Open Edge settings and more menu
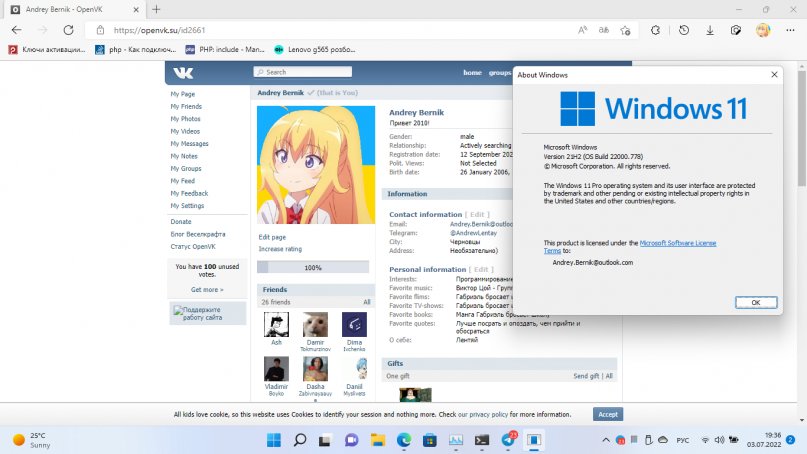Image resolution: width=807 pixels, height=454 pixels. (x=790, y=30)
